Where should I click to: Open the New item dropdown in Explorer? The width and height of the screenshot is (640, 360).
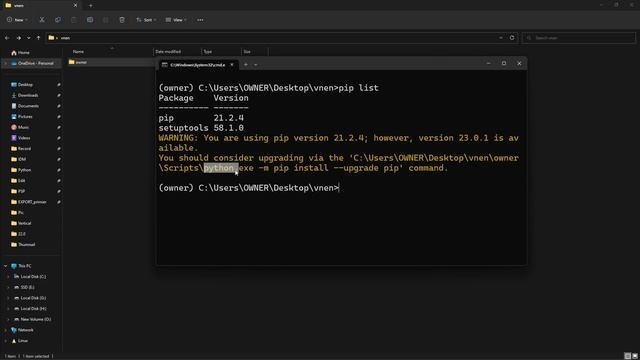click(17, 20)
